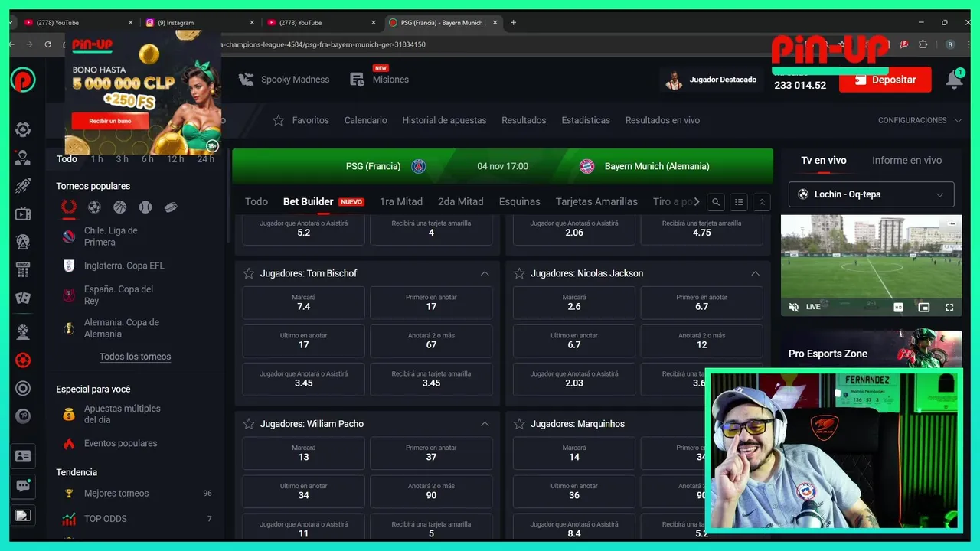This screenshot has height=551, width=980.
Task: Open the Lochin - Oq-tepa stream dropdown
Action: (x=871, y=194)
